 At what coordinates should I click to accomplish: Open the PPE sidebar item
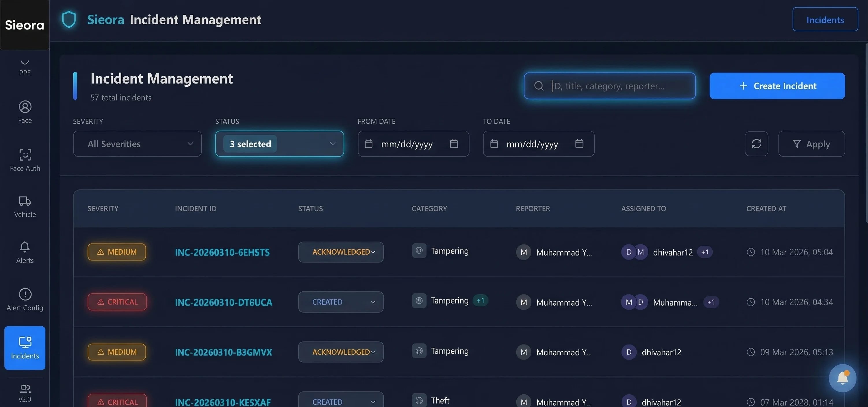25,67
